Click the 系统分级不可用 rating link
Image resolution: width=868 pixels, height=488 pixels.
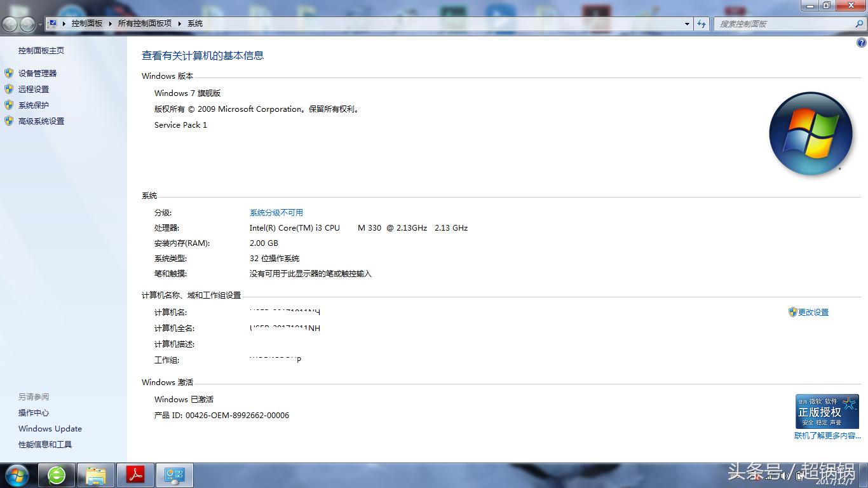click(276, 212)
